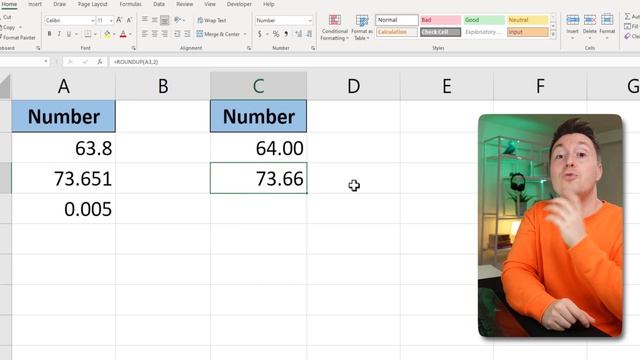The height and width of the screenshot is (360, 640).
Task: Toggle Italic formatting
Action: (x=59, y=34)
